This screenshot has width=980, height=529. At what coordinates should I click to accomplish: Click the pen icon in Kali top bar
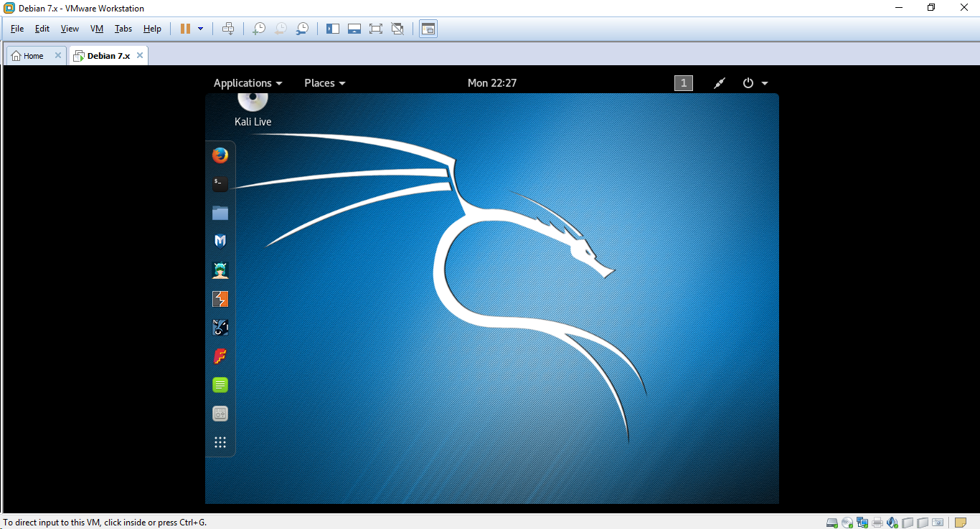(720, 83)
